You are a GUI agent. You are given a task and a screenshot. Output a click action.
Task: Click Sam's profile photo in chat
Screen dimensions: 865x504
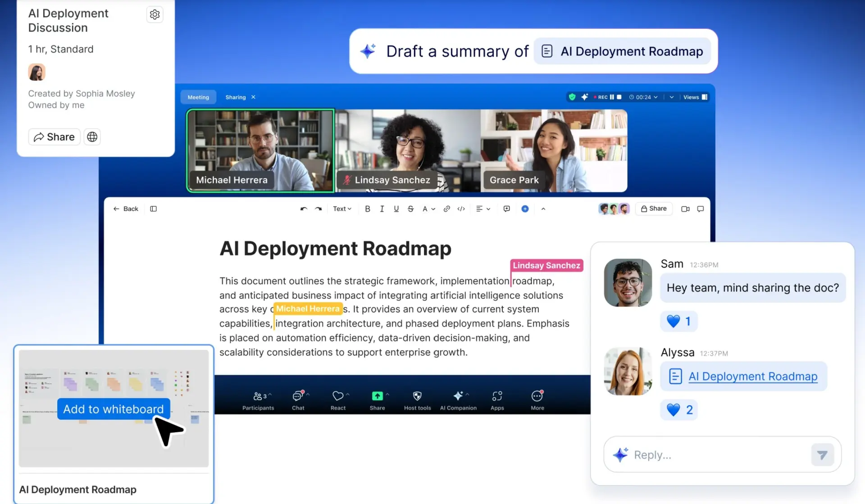click(x=628, y=283)
